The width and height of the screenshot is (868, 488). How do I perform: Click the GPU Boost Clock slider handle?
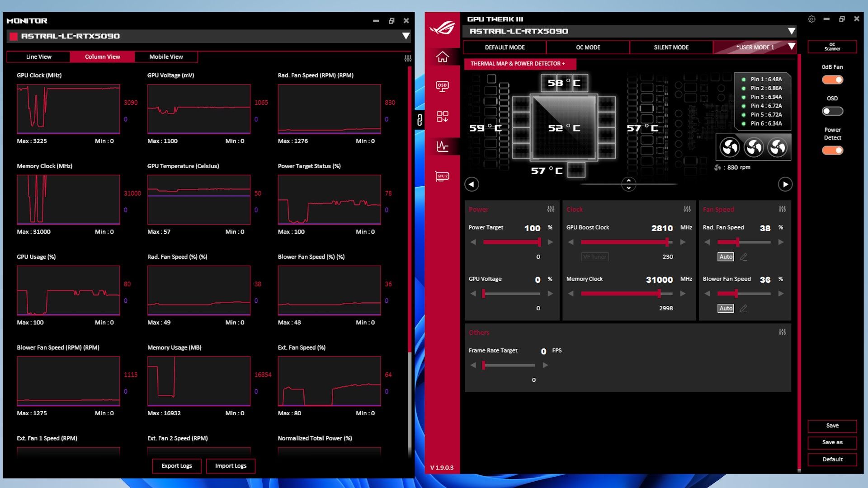pos(667,242)
